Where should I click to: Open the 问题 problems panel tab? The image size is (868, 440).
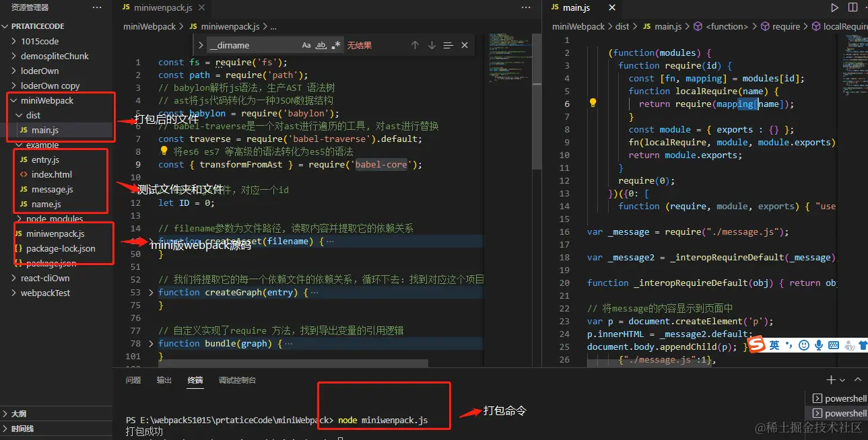133,380
